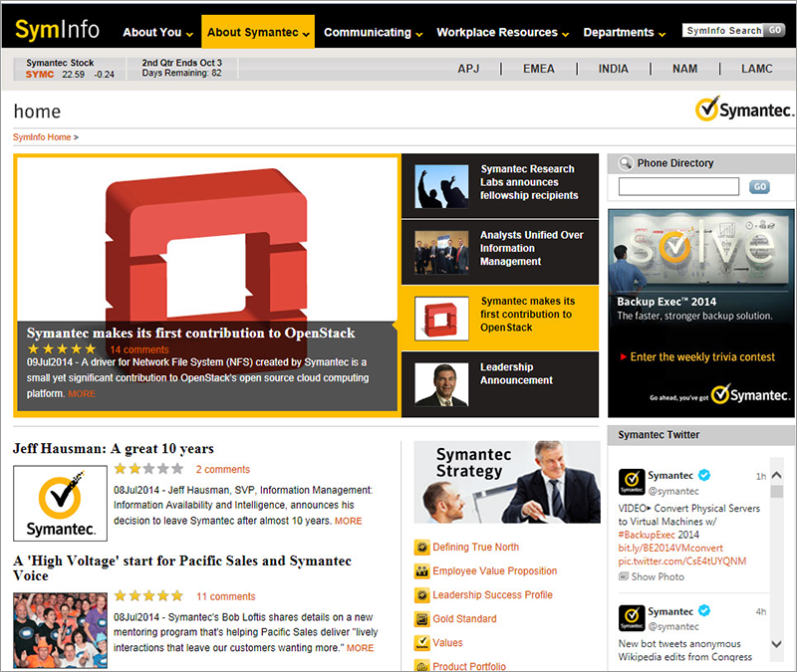Click the Defining True North icon
This screenshot has height=672, width=797.
tap(421, 547)
